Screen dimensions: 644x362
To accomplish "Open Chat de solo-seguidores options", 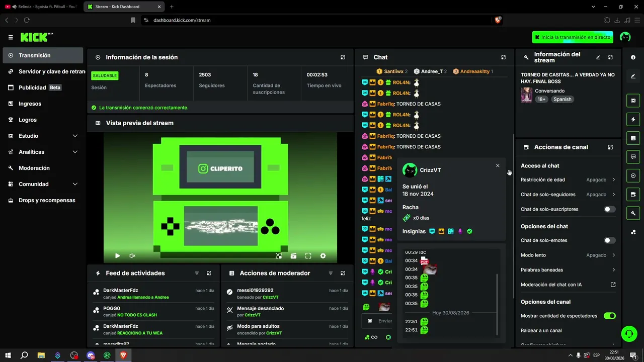I will coord(568,195).
